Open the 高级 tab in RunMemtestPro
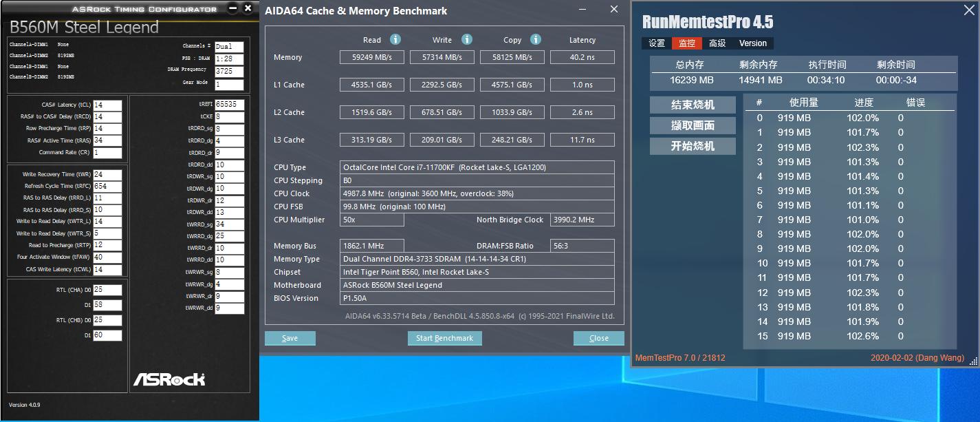This screenshot has height=422, width=980. click(717, 43)
